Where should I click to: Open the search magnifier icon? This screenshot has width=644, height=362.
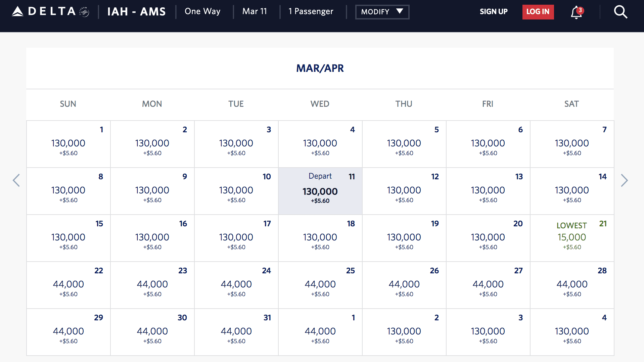(x=620, y=12)
